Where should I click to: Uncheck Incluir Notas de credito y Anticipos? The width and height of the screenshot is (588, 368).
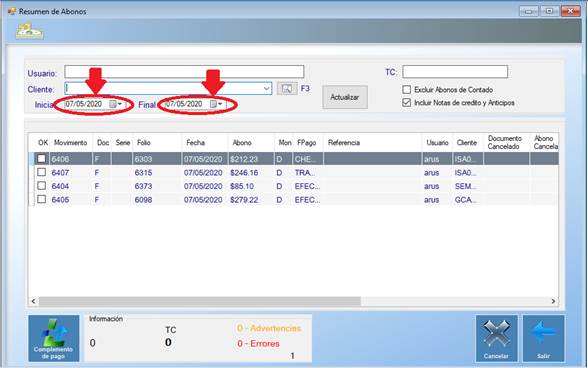point(406,102)
